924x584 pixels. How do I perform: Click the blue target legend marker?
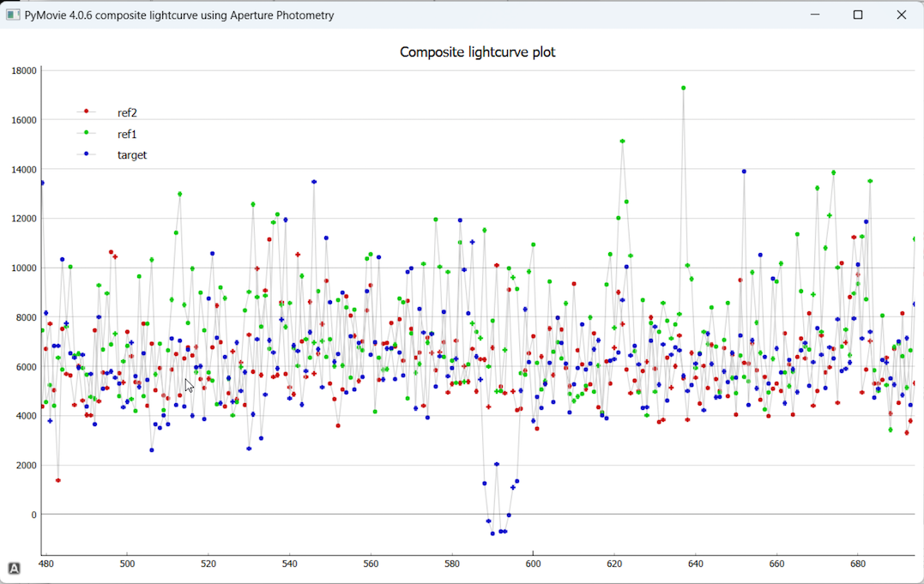click(x=86, y=155)
